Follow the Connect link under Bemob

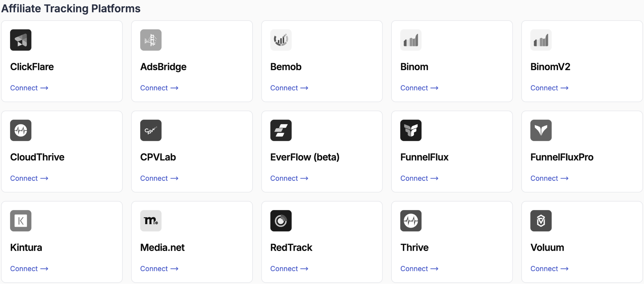(x=289, y=88)
